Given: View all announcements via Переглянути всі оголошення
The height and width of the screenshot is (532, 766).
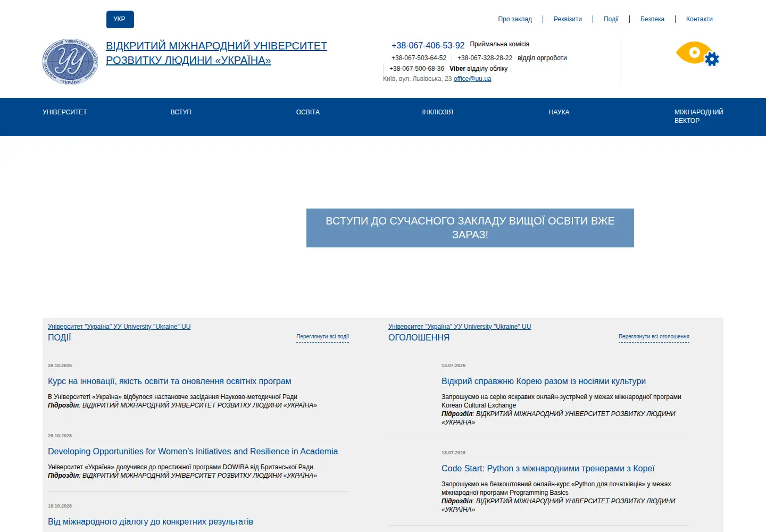Looking at the screenshot, I should (654, 337).
